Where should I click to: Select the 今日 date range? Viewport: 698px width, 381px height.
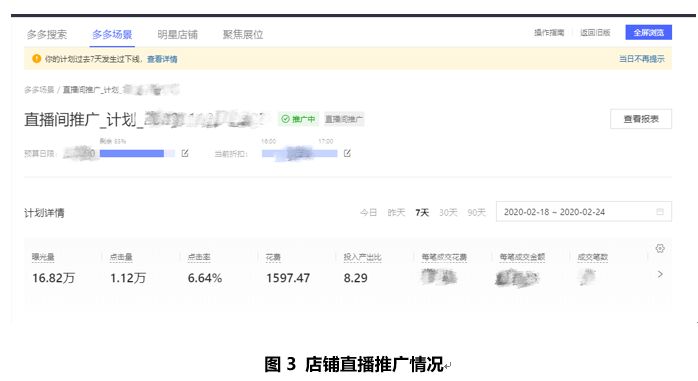368,213
